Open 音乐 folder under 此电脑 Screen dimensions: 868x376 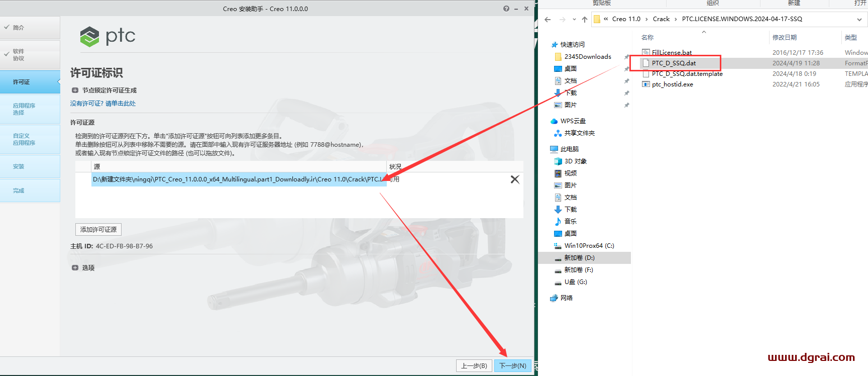tap(570, 222)
